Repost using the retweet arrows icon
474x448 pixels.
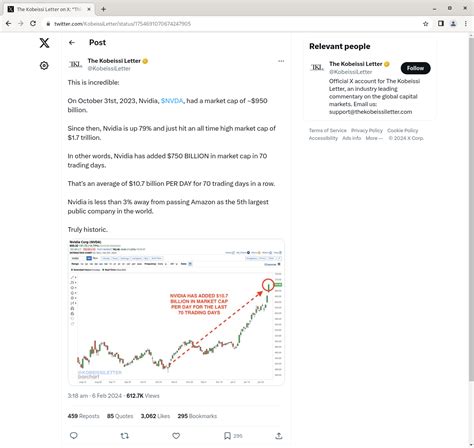(x=125, y=435)
